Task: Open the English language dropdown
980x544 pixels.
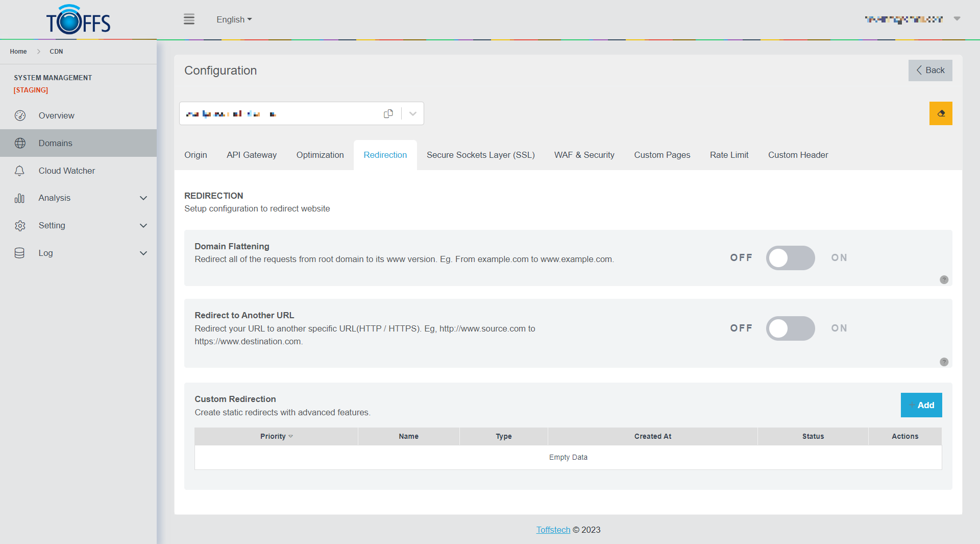Action: click(234, 19)
